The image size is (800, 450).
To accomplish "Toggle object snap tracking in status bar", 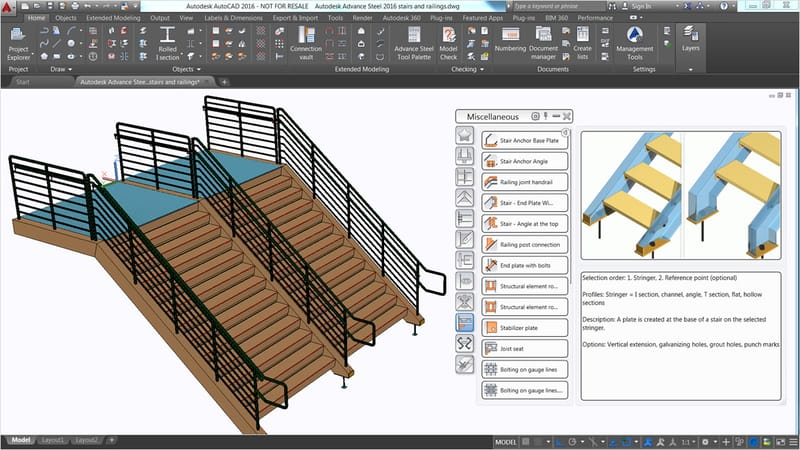I will 614,442.
